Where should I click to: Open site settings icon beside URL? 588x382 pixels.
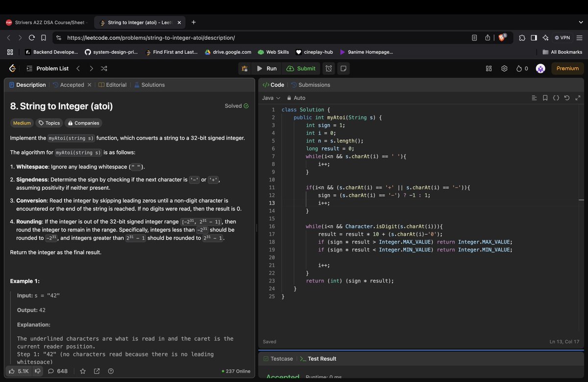59,38
